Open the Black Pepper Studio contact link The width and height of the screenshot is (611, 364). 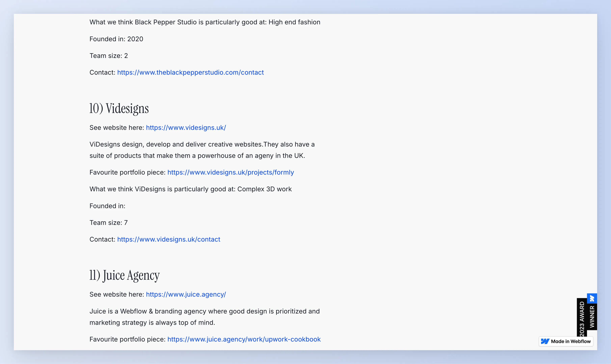[x=190, y=72]
